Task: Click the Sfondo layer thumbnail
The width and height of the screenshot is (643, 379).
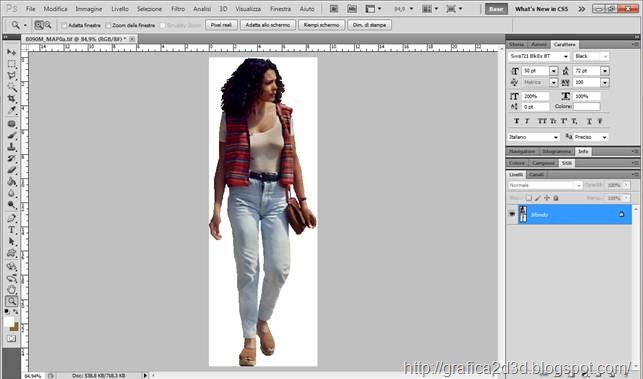Action: (523, 214)
